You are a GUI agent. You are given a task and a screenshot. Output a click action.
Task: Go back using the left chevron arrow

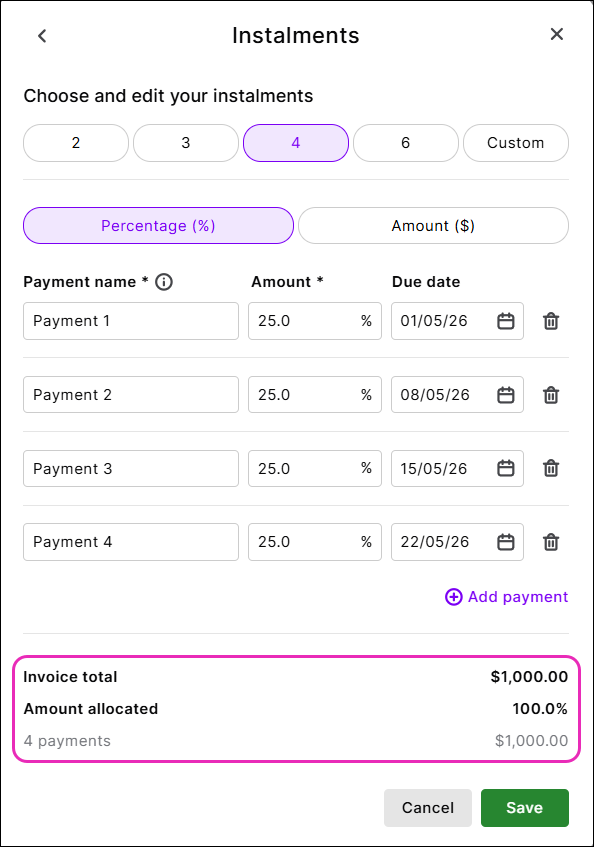click(x=42, y=36)
